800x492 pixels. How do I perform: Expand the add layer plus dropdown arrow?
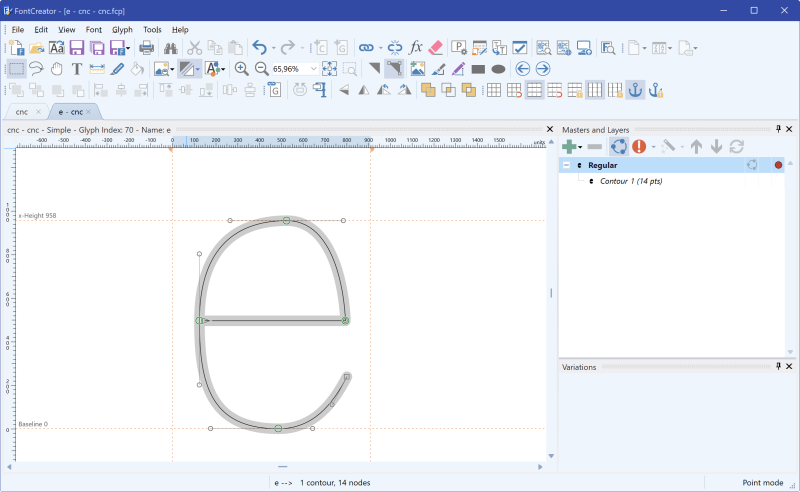point(580,147)
